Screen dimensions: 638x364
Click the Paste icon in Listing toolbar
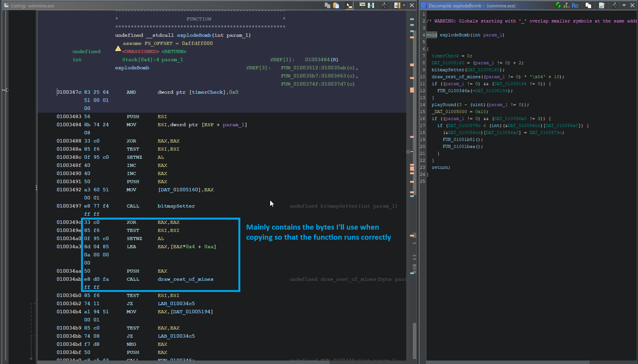[x=336, y=5]
